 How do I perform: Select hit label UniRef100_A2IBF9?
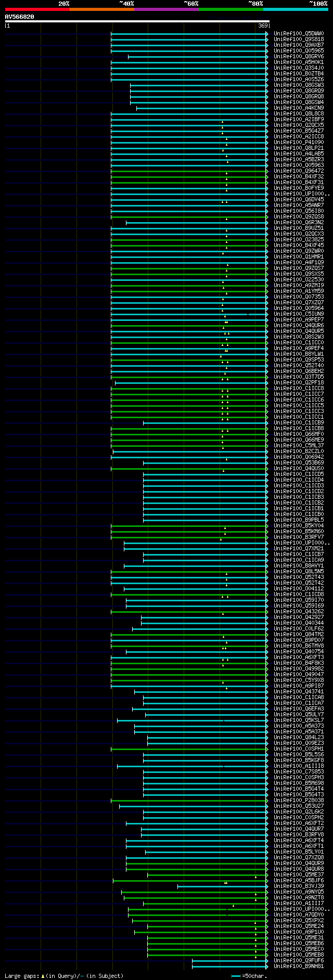point(299,119)
